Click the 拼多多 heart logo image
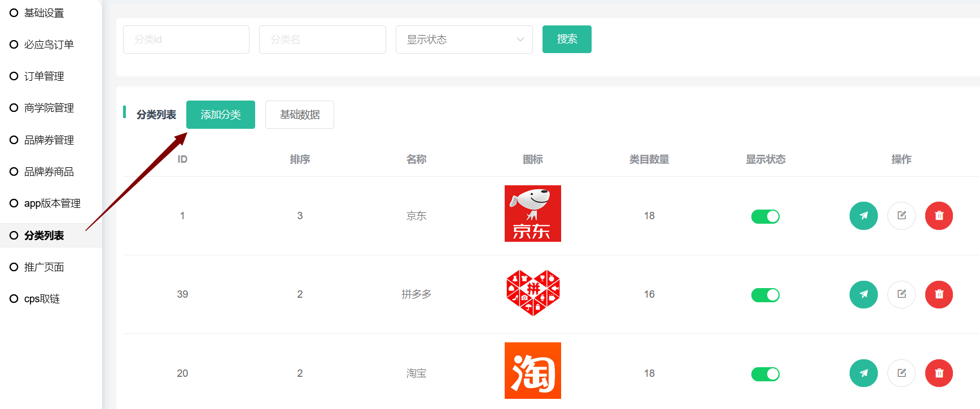The image size is (980, 409). coord(533,293)
